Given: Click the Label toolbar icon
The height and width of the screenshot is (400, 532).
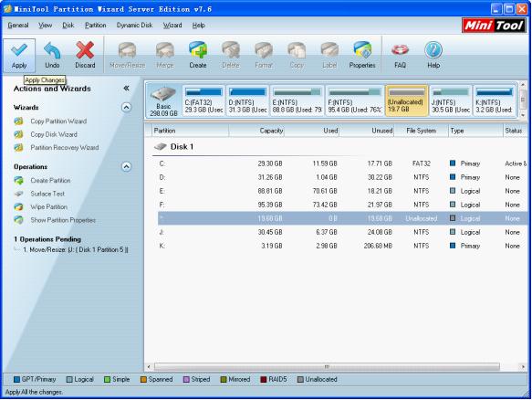Looking at the screenshot, I should 329,50.
